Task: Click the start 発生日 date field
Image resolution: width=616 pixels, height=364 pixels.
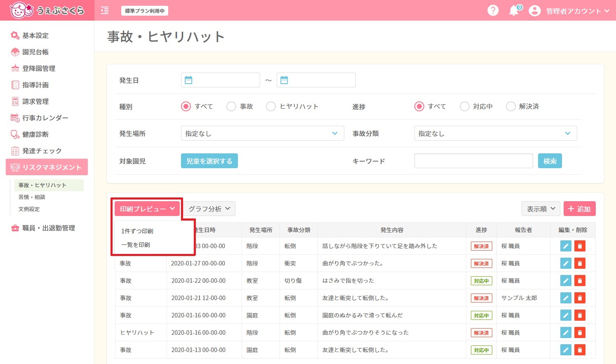Action: click(221, 80)
